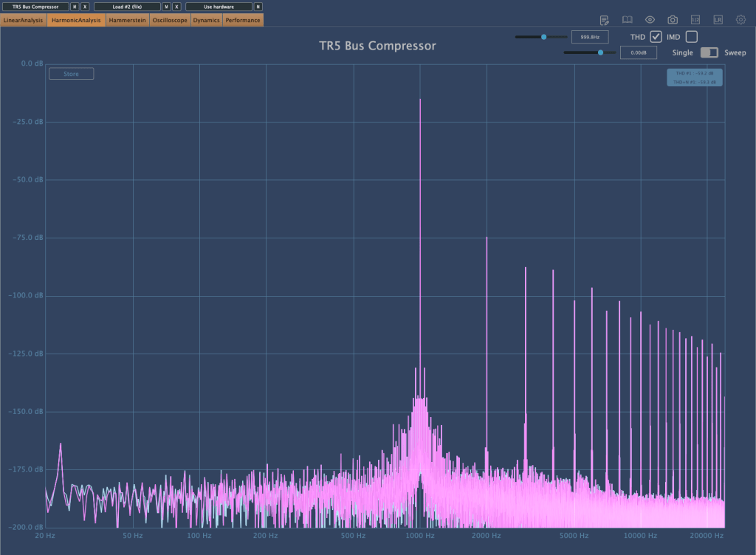Click the LR stereo channel icon
This screenshot has width=756, height=555.
point(718,20)
